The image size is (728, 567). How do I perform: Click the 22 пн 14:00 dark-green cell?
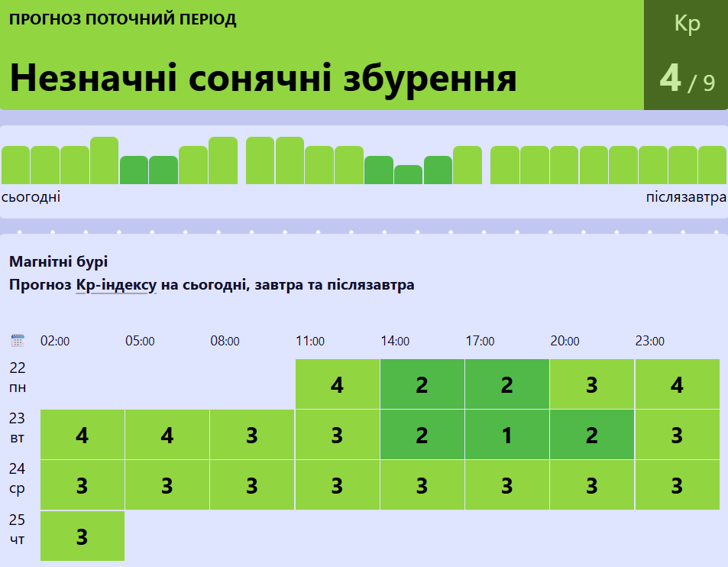(x=422, y=384)
